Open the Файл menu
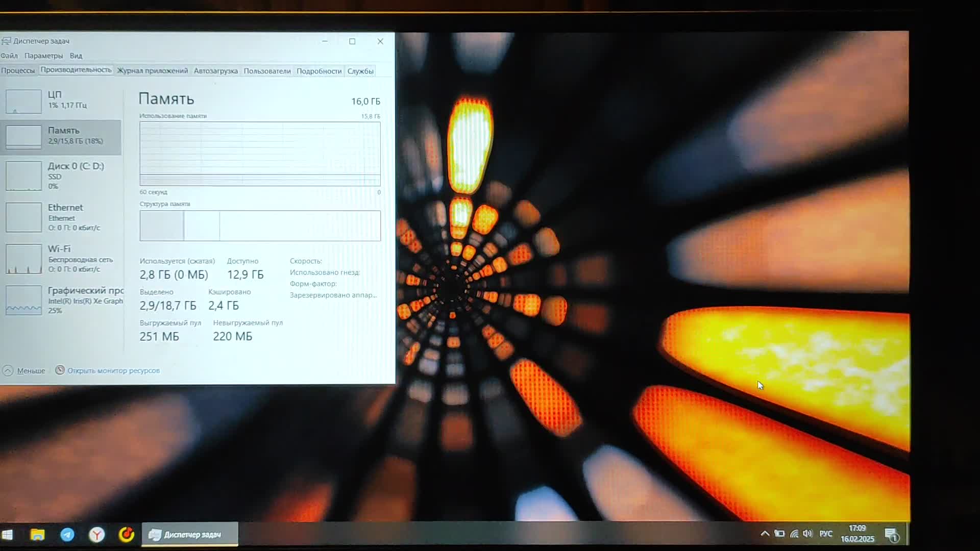Image resolution: width=980 pixels, height=551 pixels. tap(9, 56)
